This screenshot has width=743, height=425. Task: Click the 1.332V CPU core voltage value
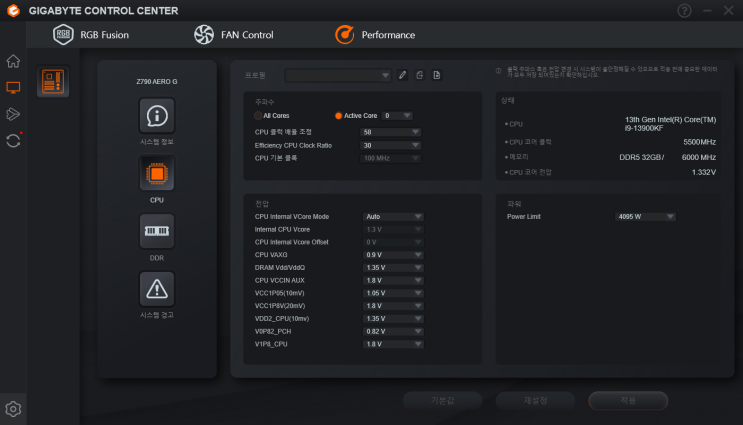tap(704, 172)
